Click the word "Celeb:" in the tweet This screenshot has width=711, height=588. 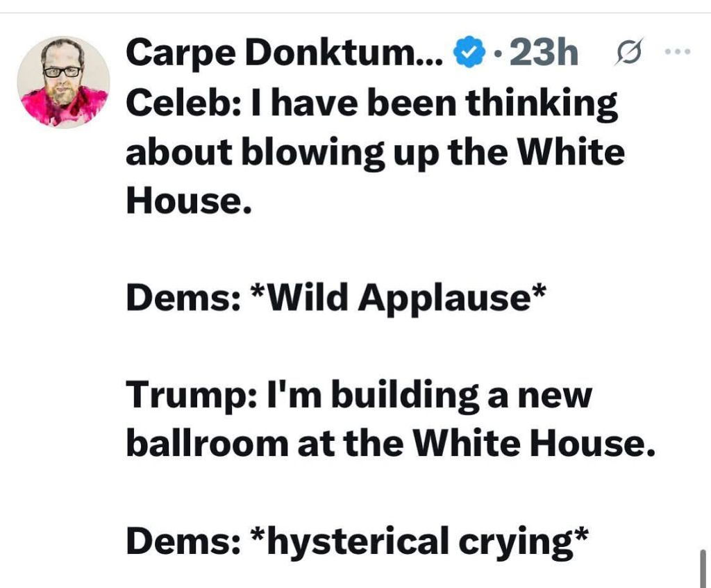(x=167, y=103)
